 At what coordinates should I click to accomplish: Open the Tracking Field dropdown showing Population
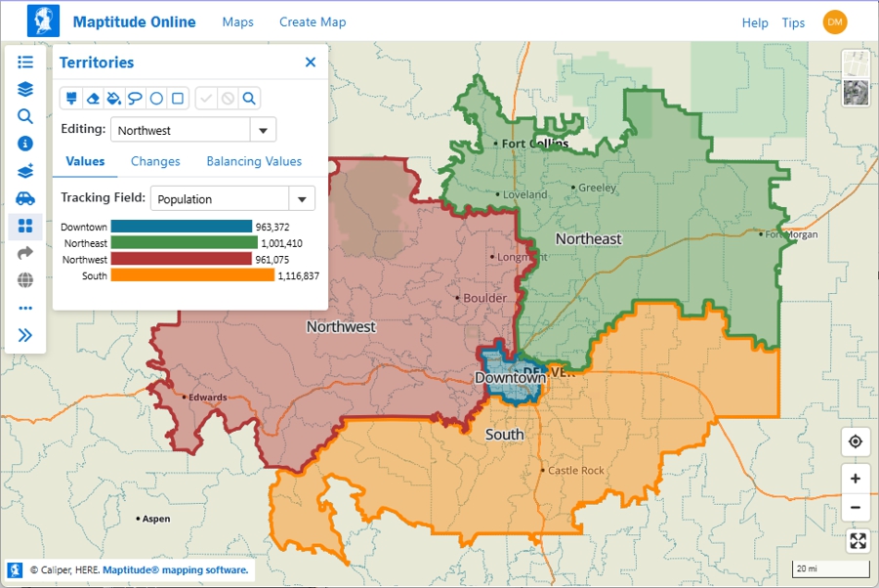303,198
